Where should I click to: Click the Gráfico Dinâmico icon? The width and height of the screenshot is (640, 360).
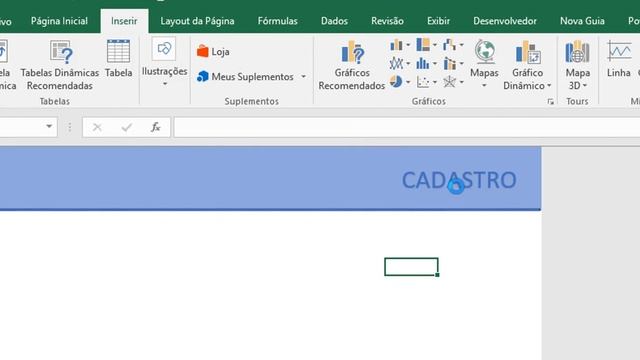point(528,53)
